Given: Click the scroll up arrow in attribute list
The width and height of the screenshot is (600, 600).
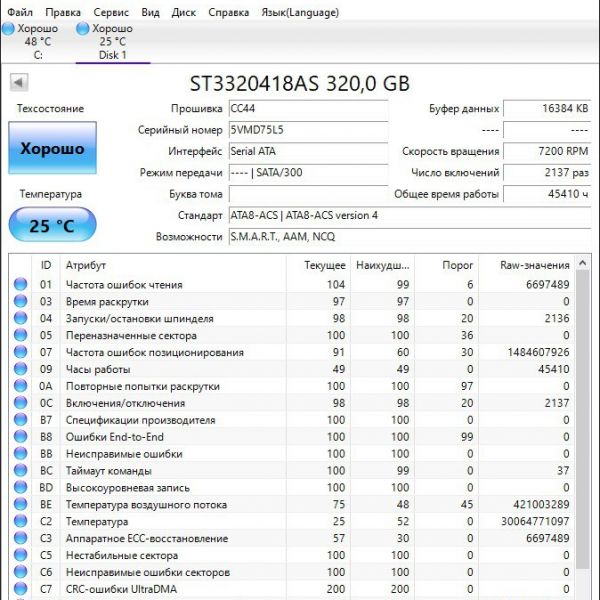Looking at the screenshot, I should (582, 263).
